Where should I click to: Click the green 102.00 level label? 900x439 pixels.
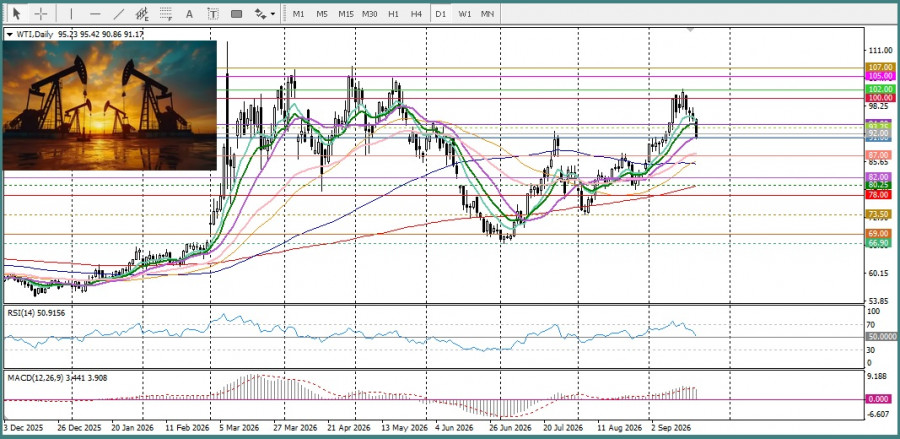[880, 90]
